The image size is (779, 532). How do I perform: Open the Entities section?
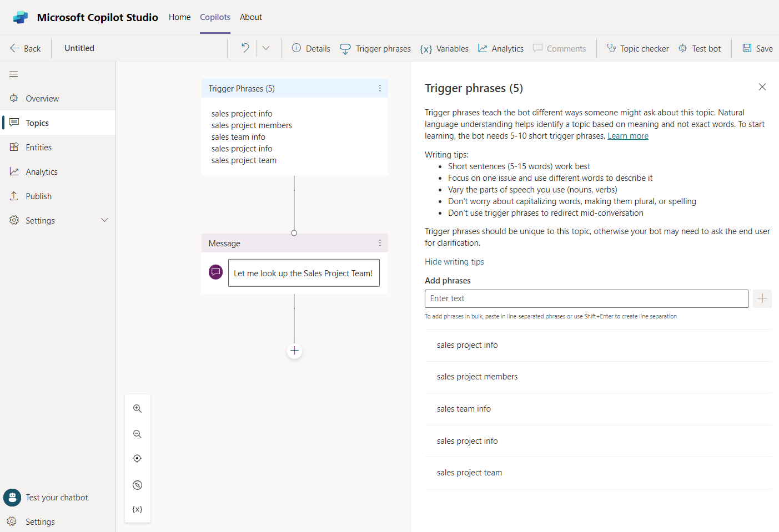pyautogui.click(x=39, y=147)
